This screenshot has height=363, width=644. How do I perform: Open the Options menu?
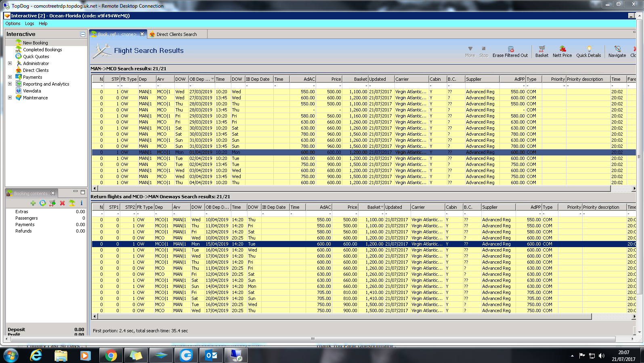click(x=13, y=23)
